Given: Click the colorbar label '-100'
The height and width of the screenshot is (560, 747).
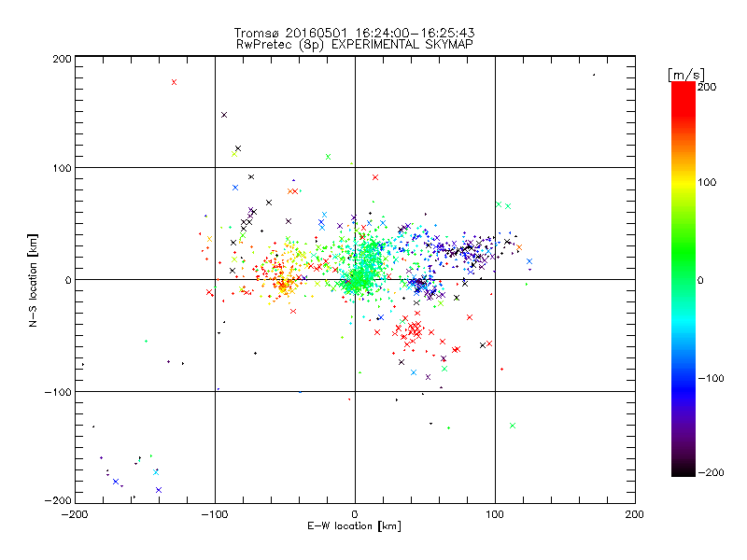Looking at the screenshot, I should [x=711, y=378].
